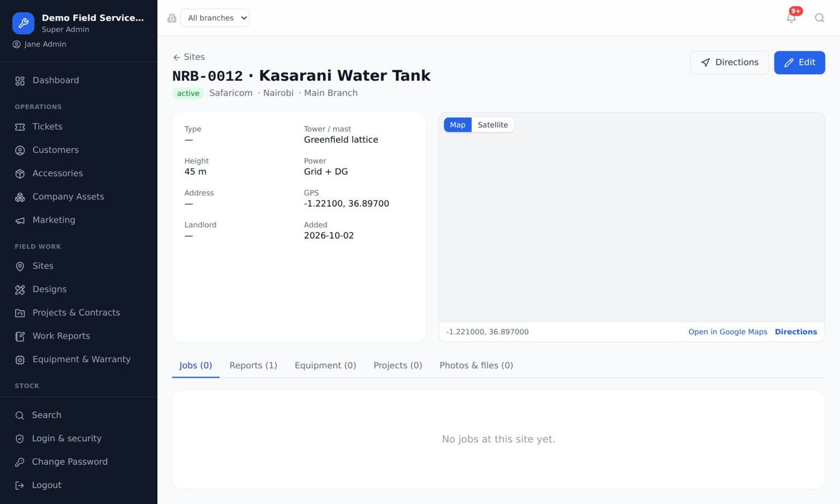Click the Work Reports icon in the sidebar
Viewport: 840px width, 504px height.
tap(20, 336)
